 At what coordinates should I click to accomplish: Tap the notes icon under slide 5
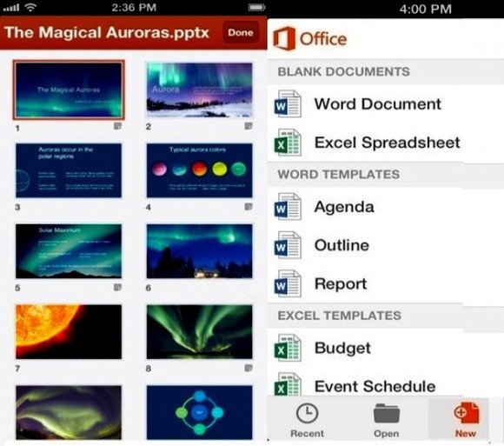[x=118, y=287]
